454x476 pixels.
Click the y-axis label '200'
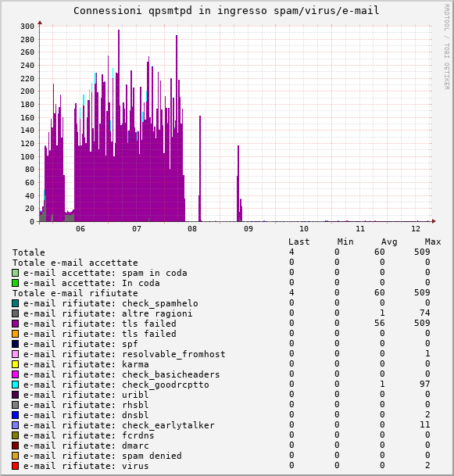coord(27,91)
